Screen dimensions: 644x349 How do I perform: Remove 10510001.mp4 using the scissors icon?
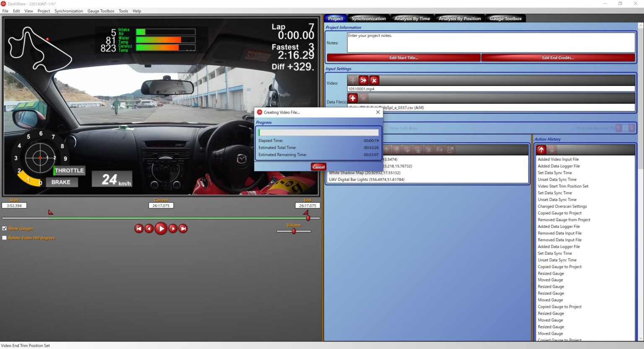tap(374, 80)
